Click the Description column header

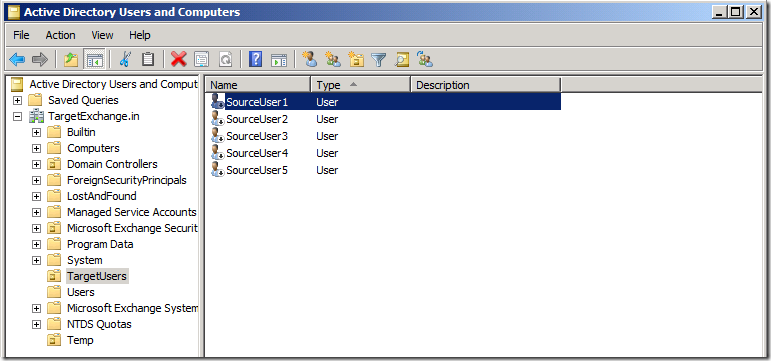(486, 85)
